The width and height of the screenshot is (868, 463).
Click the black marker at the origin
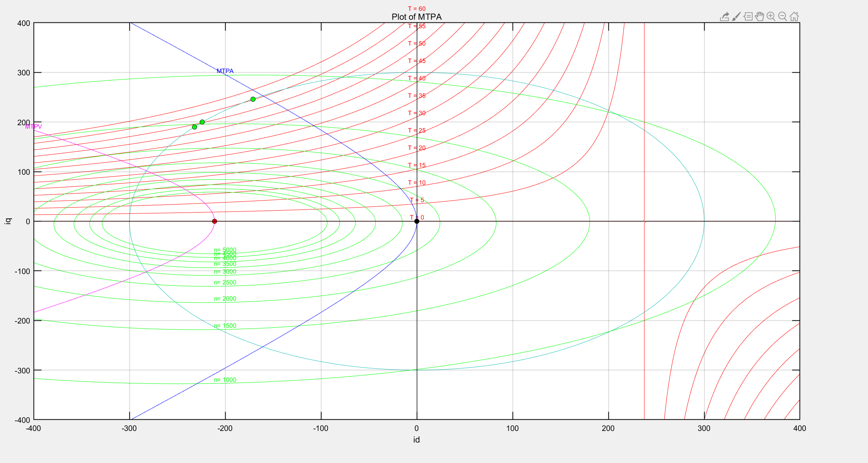417,221
